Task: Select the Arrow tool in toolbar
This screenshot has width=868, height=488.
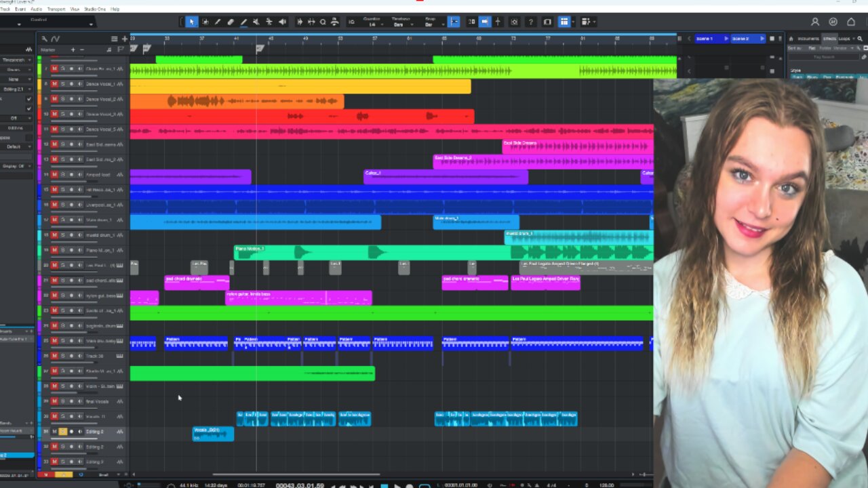Action: pos(191,22)
